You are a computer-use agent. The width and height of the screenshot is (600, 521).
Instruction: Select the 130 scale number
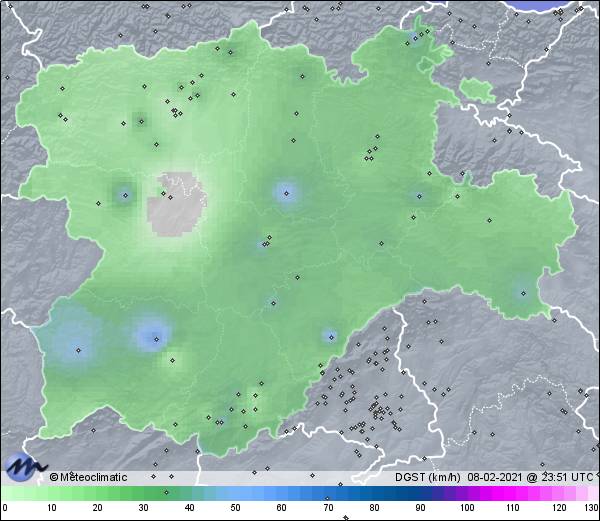pos(592,508)
